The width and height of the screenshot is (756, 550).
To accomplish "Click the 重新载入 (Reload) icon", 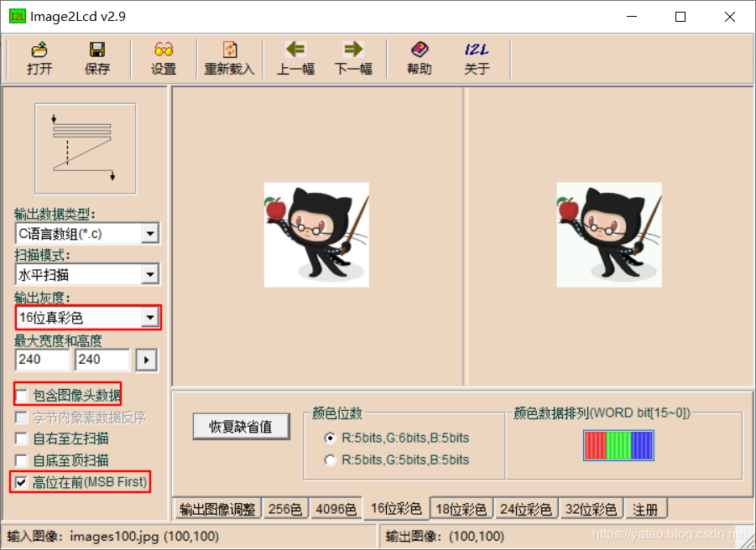I will point(230,49).
